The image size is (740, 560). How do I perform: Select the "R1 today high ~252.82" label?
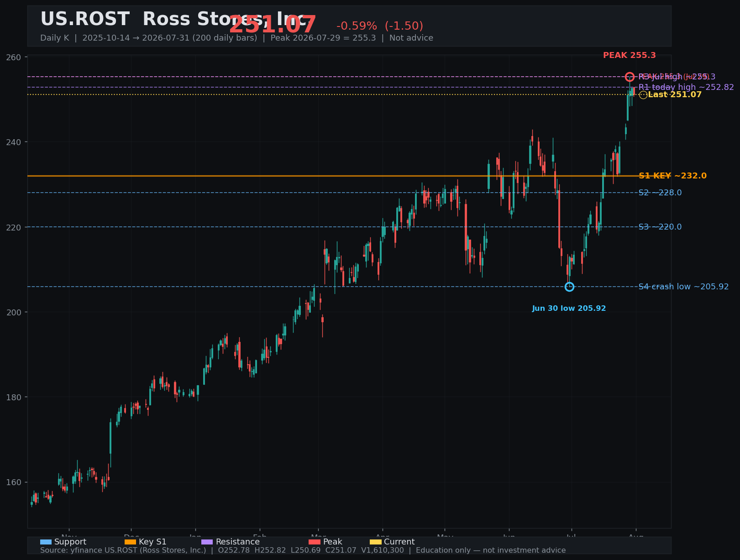pos(686,87)
